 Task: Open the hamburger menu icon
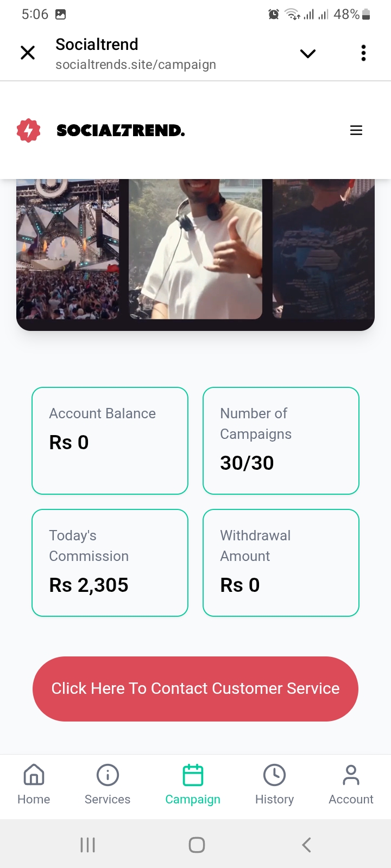[356, 130]
